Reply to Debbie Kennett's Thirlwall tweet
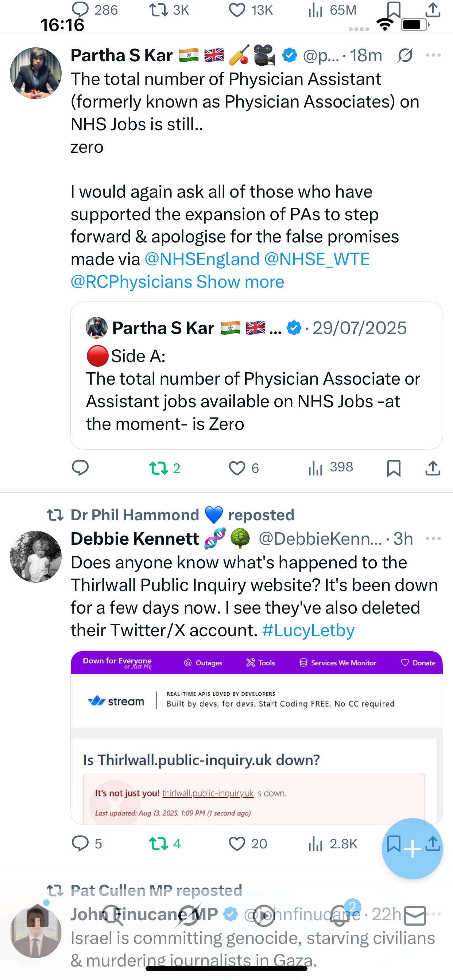The width and height of the screenshot is (453, 980). point(80,844)
